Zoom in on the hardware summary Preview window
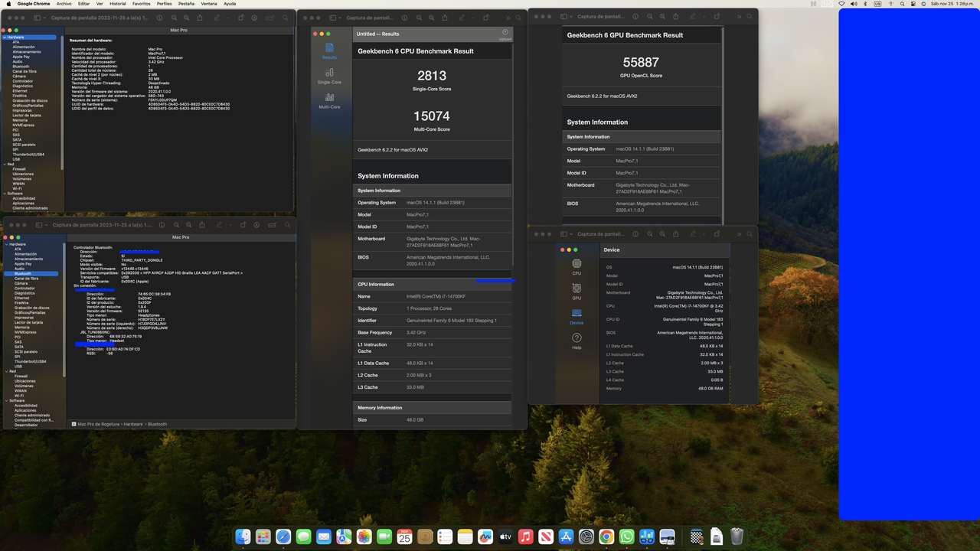 (187, 17)
